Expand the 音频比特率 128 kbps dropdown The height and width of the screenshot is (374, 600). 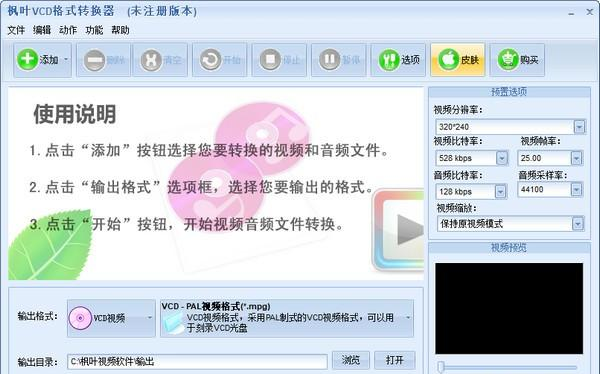[x=501, y=191]
